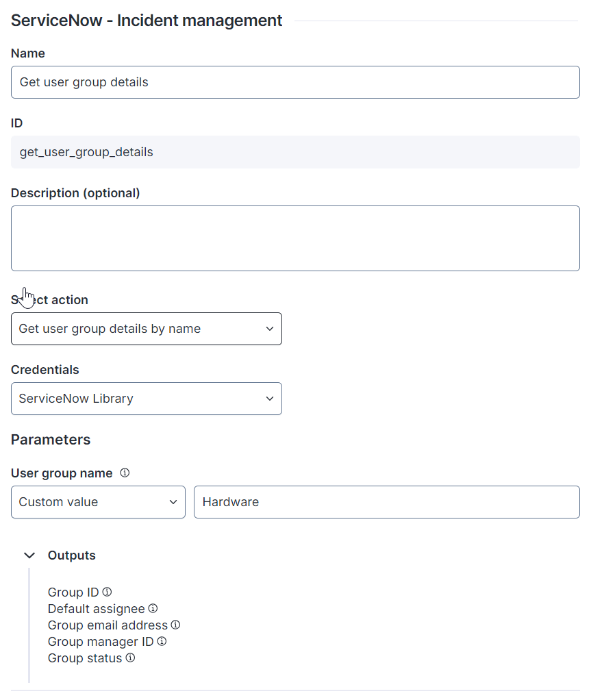
Task: Click info icon next to Group email address
Action: (x=175, y=625)
